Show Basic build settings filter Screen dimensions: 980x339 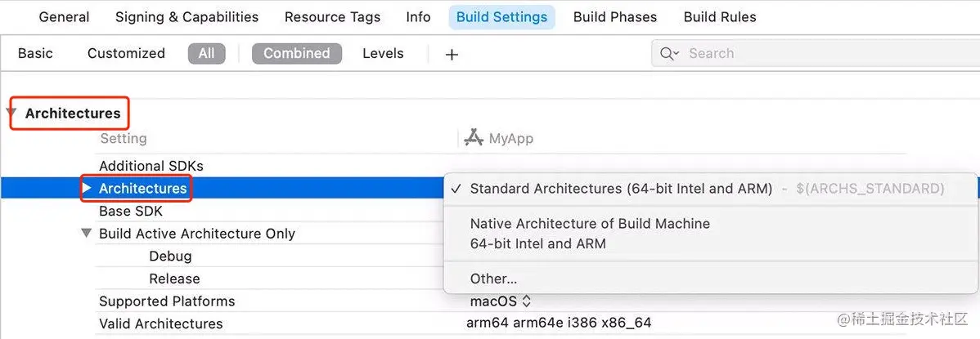[x=35, y=54]
